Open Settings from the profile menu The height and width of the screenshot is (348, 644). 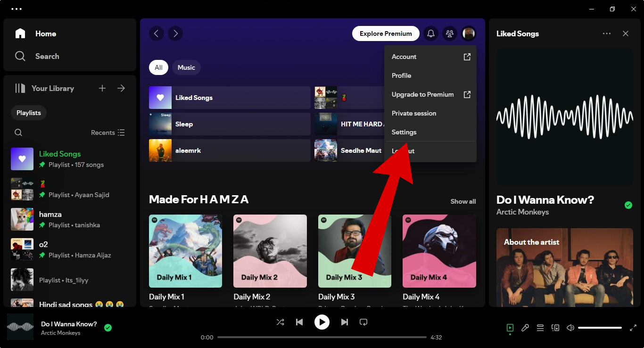(430, 132)
